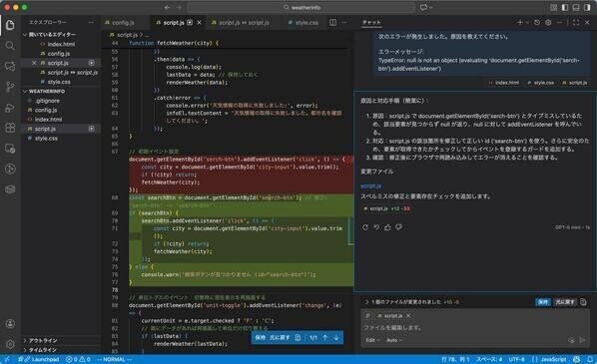
Task: Expand changed files list in chat
Action: [367, 302]
